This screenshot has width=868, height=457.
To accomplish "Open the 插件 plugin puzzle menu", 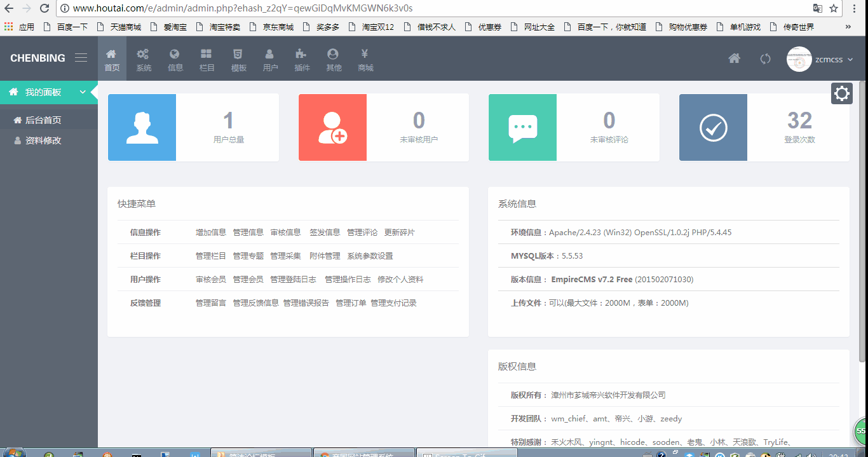I will [301, 59].
